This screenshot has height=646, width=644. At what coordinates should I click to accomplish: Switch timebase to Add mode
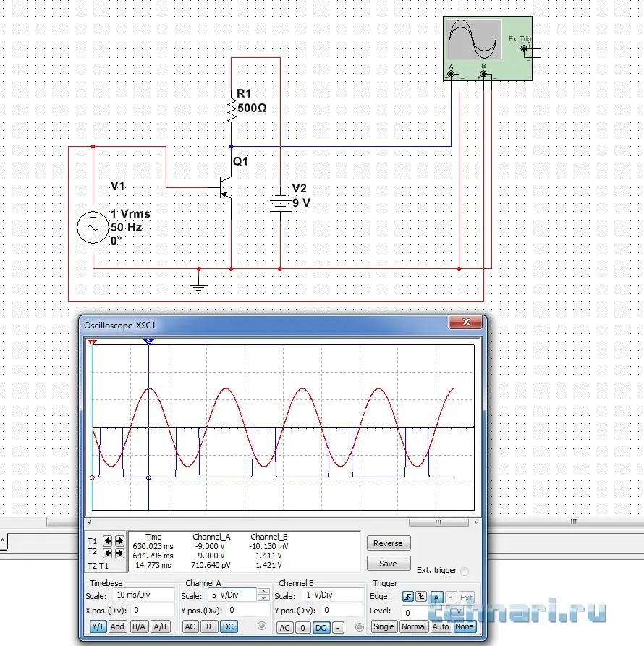click(117, 626)
